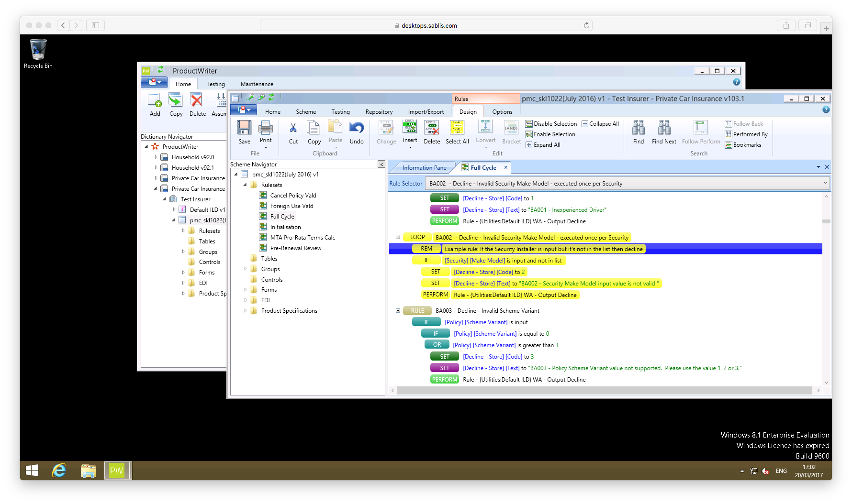Collapse the BA002 loop block
This screenshot has height=504, width=852.
[x=398, y=237]
